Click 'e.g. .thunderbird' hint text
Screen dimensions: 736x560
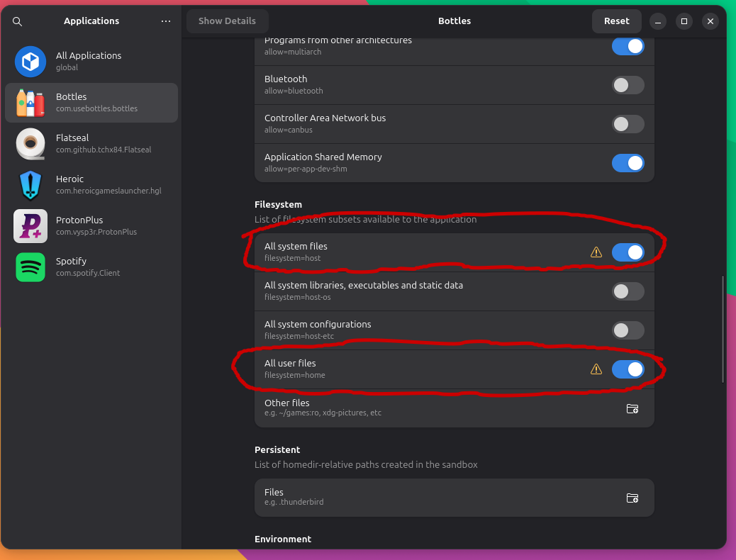click(x=294, y=502)
